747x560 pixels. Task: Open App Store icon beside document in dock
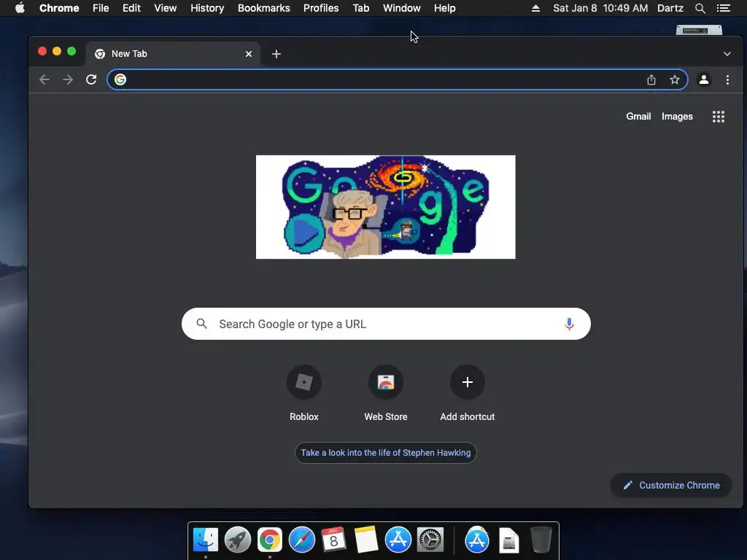[477, 540]
